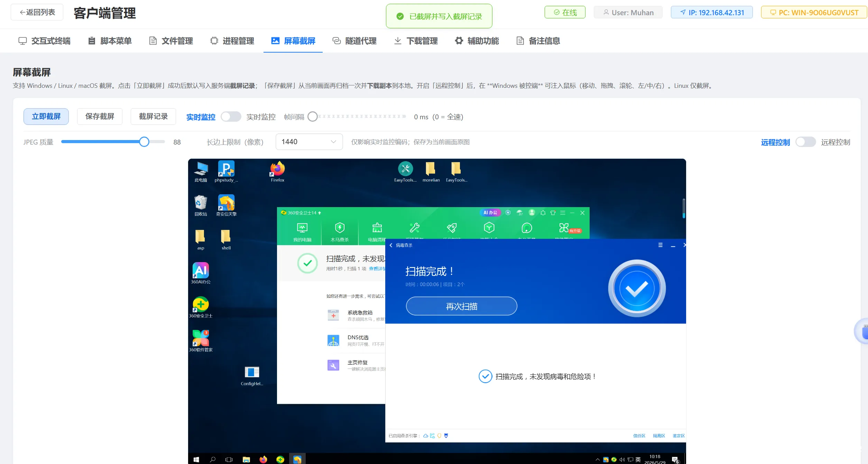Viewport: 868px width, 464px height.
Task: Click the 已截屏并写入截屏记录 success notification
Action: pyautogui.click(x=439, y=16)
